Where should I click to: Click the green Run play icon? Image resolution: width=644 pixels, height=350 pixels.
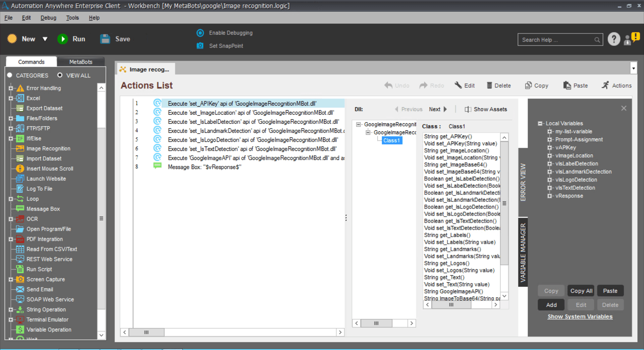pos(62,39)
